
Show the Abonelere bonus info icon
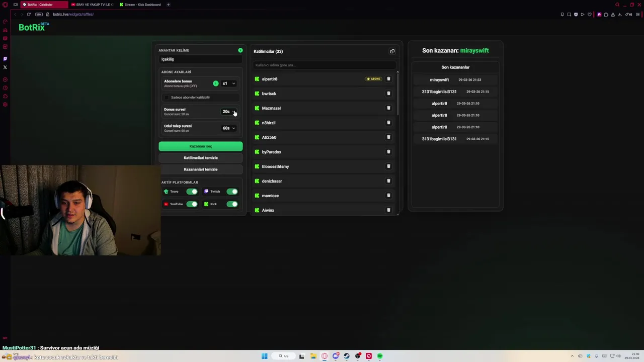click(x=216, y=83)
